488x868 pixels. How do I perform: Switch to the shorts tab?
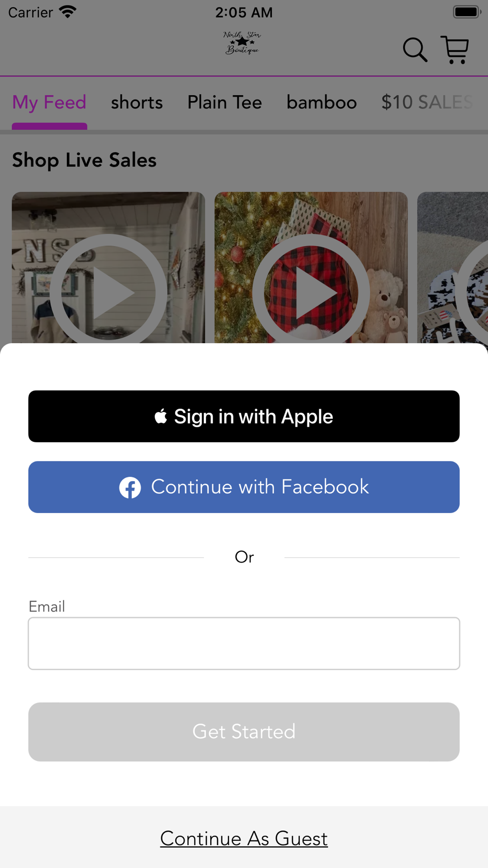pyautogui.click(x=137, y=103)
